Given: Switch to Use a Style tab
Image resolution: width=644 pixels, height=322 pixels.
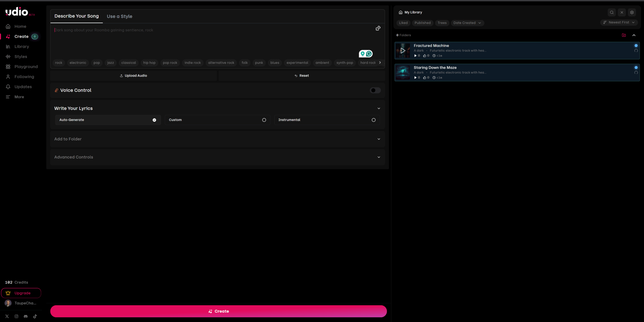Looking at the screenshot, I should [119, 16].
